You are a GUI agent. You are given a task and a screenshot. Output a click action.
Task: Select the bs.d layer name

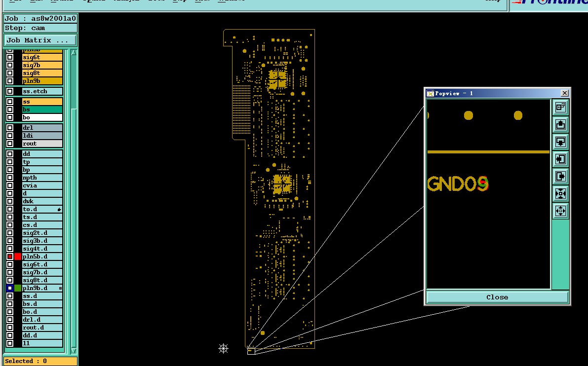42,304
